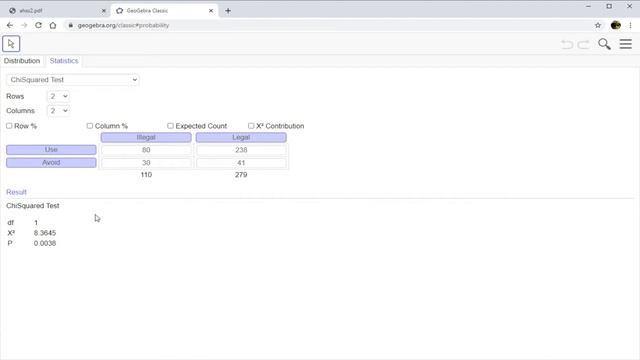The width and height of the screenshot is (640, 360).
Task: Open the GeoGebra hamburger menu
Action: [625, 44]
